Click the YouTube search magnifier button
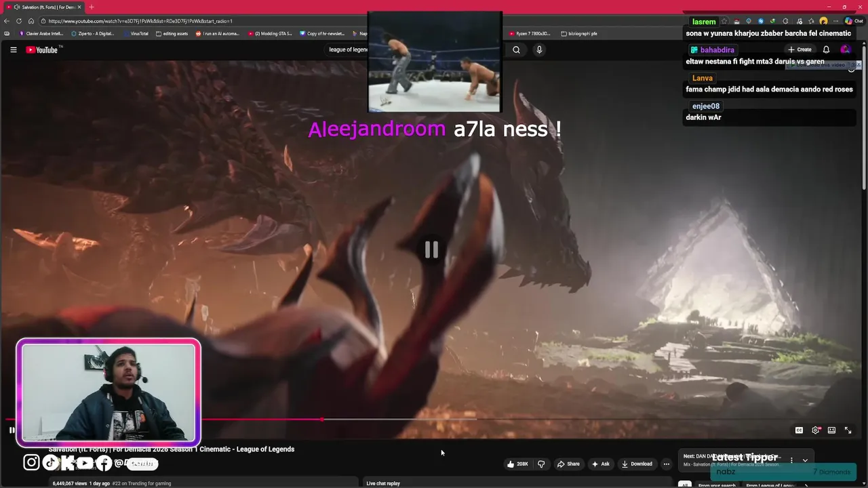This screenshot has height=488, width=868. 516,49
